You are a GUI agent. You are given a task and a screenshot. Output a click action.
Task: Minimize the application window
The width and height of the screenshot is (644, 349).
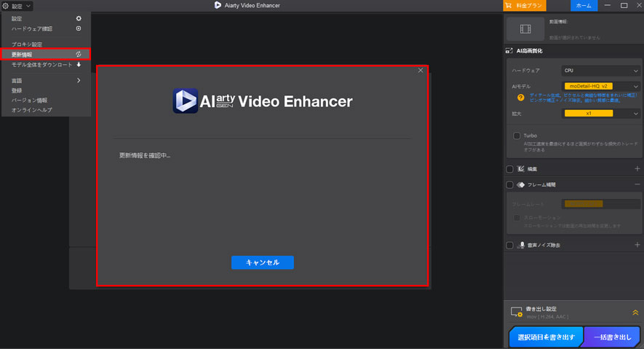click(608, 5)
